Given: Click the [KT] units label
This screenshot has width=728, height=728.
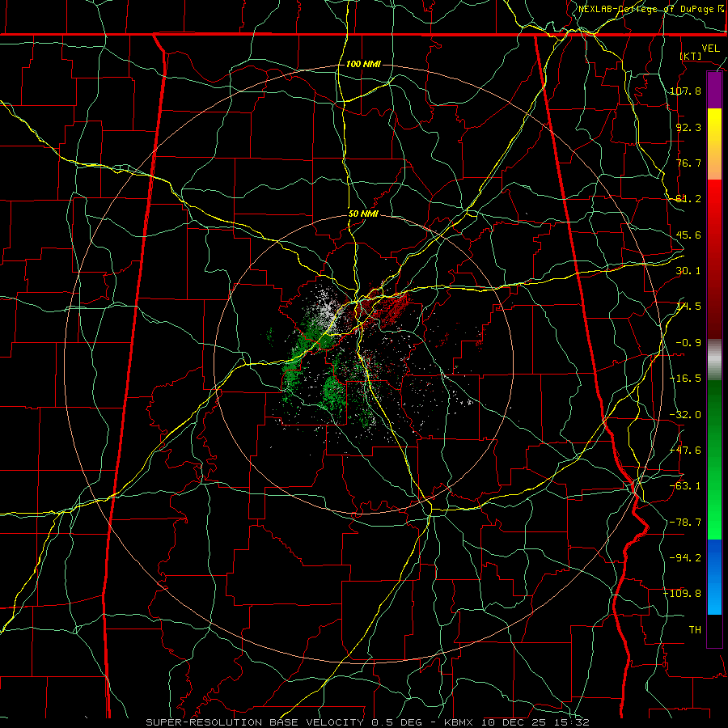Looking at the screenshot, I should coord(691,56).
